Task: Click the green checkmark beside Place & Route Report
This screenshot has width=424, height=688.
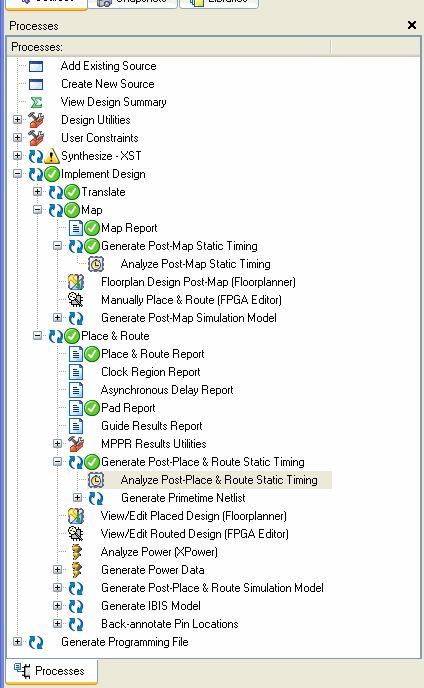Action: point(92,354)
